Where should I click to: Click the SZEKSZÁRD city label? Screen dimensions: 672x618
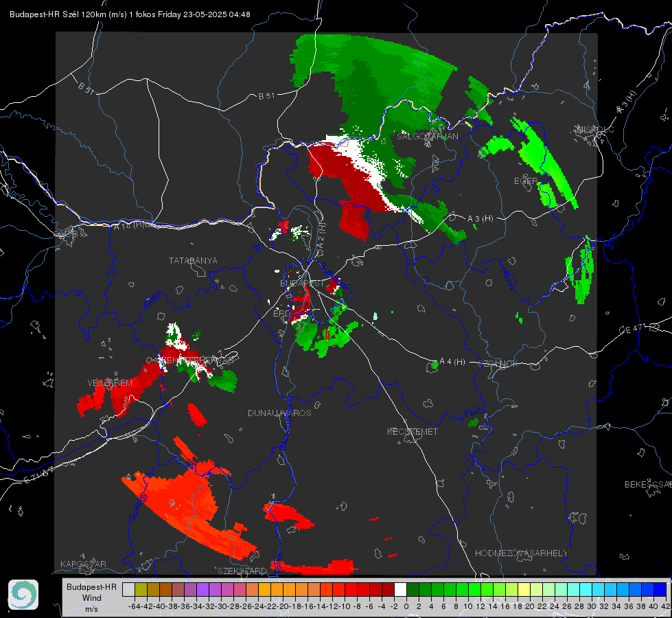pos(242,571)
